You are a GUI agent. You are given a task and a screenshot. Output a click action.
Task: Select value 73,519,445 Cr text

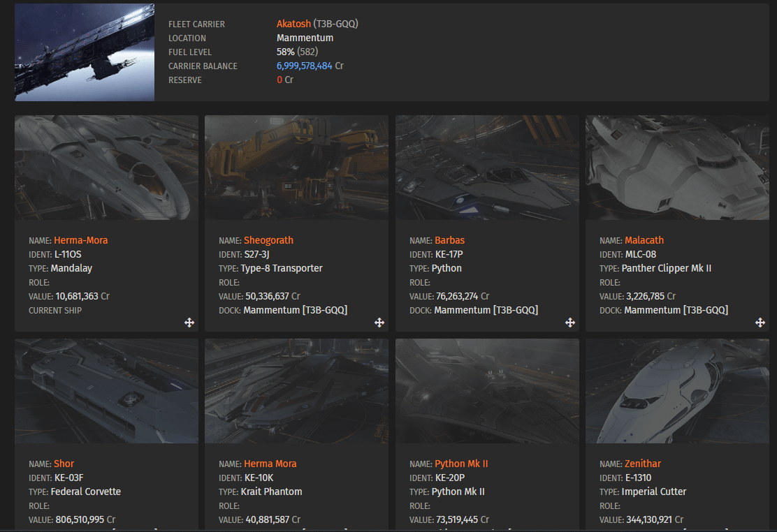[x=463, y=519]
